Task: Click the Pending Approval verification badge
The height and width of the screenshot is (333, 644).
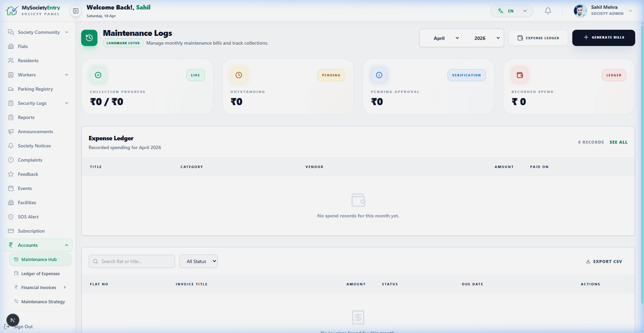Action: (x=467, y=75)
